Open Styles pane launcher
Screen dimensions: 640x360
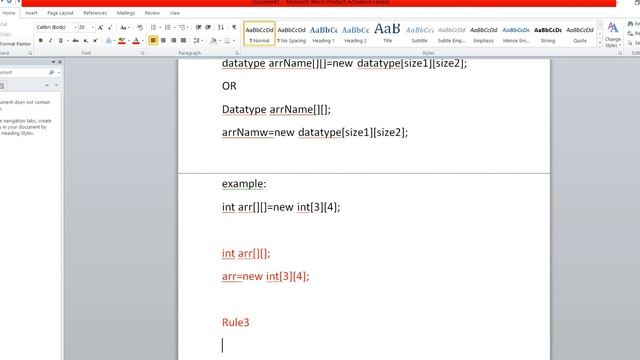[x=620, y=53]
